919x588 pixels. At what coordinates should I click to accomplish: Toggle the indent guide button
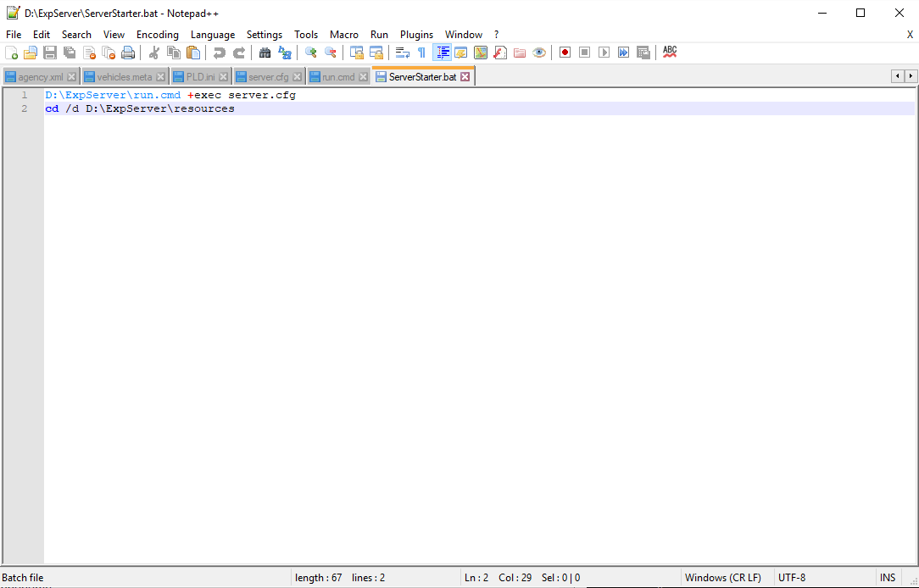click(442, 53)
